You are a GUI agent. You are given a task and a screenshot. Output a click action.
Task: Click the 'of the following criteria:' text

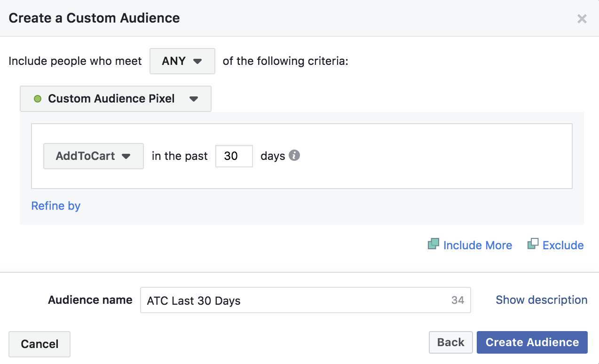[285, 61]
